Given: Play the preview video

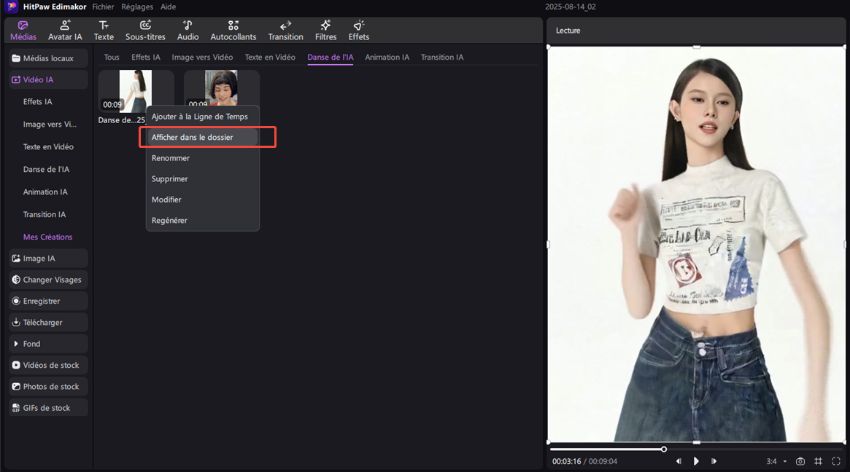Looking at the screenshot, I should [696, 461].
